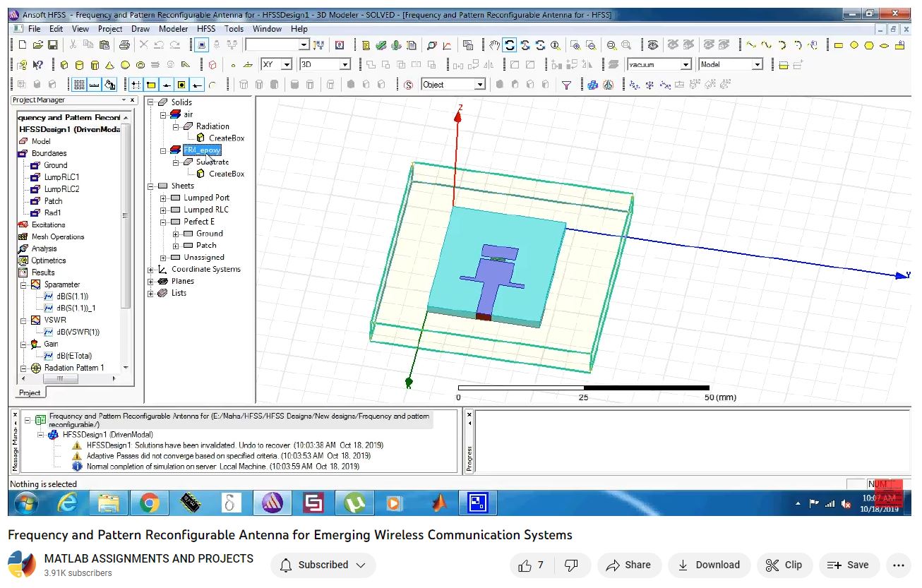Click the New project icon

click(23, 45)
